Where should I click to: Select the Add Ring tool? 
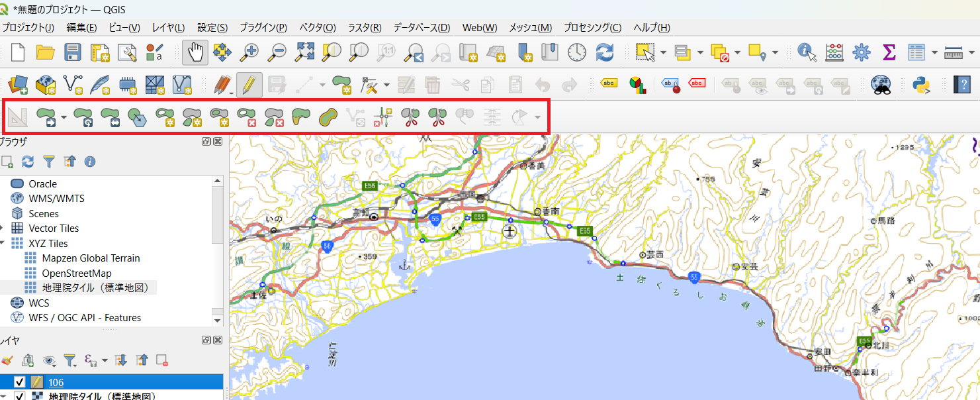click(x=165, y=118)
